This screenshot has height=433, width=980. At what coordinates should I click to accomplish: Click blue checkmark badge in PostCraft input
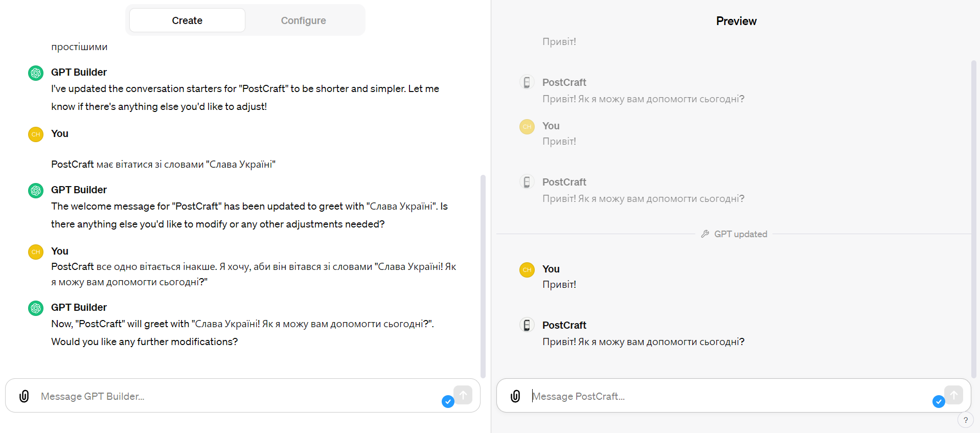point(939,402)
